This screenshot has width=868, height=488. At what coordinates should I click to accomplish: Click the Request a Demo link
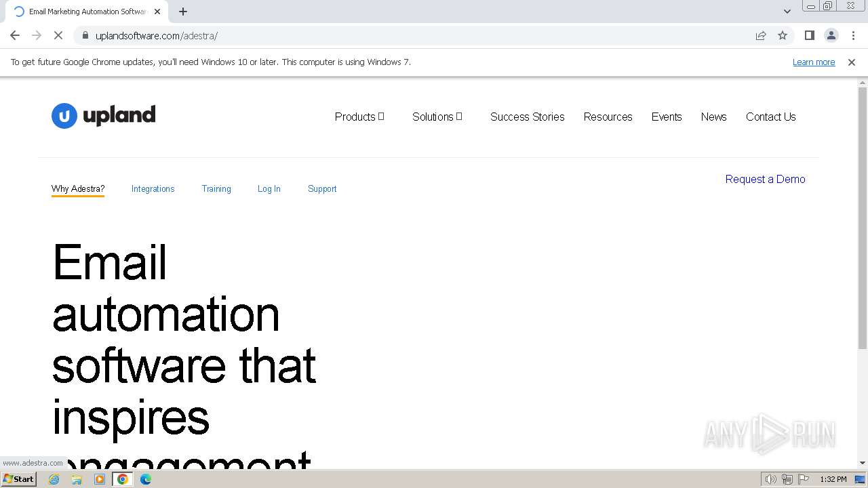point(766,179)
